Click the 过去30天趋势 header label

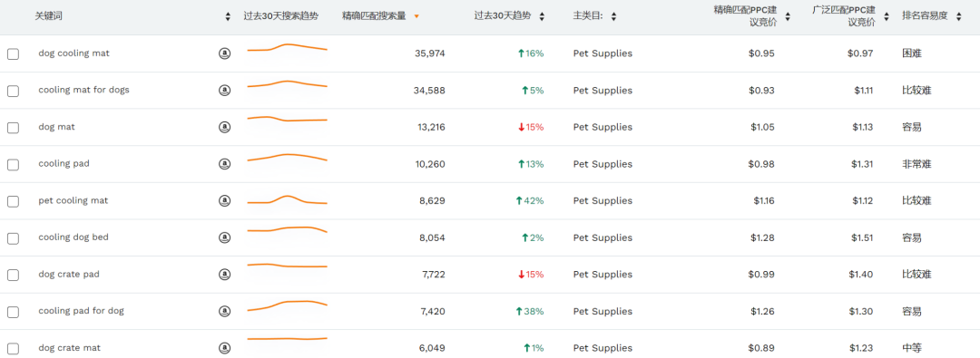(x=503, y=16)
